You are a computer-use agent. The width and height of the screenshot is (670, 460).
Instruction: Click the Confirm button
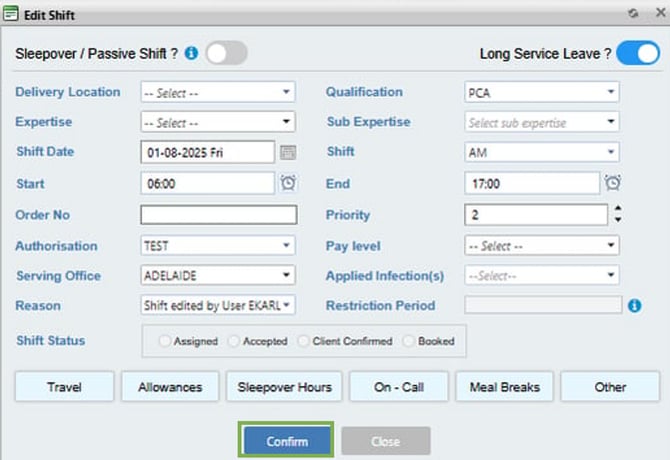(287, 441)
